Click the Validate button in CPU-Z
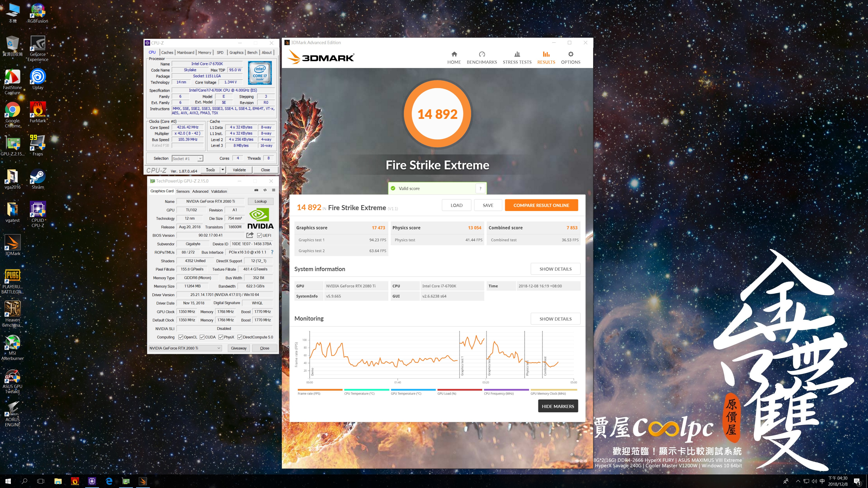 (x=239, y=170)
